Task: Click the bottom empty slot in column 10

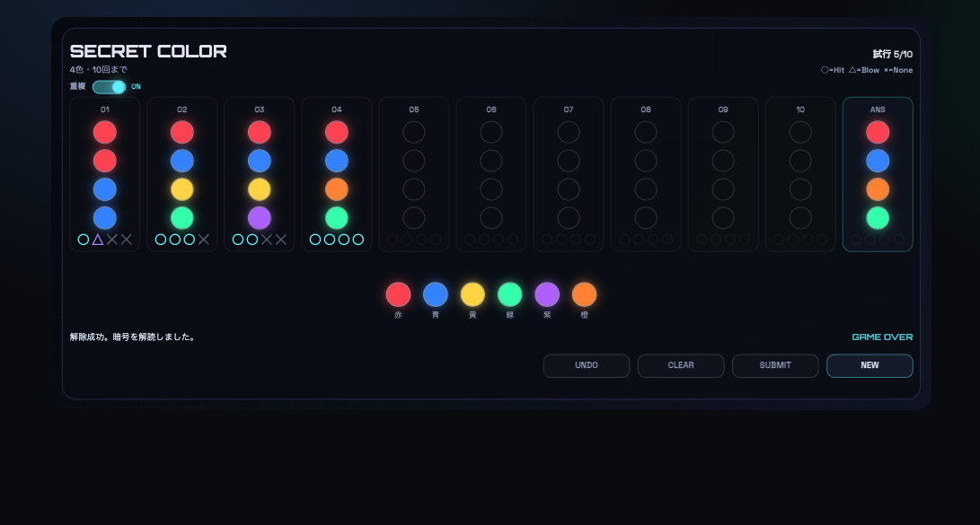Action: (x=800, y=218)
